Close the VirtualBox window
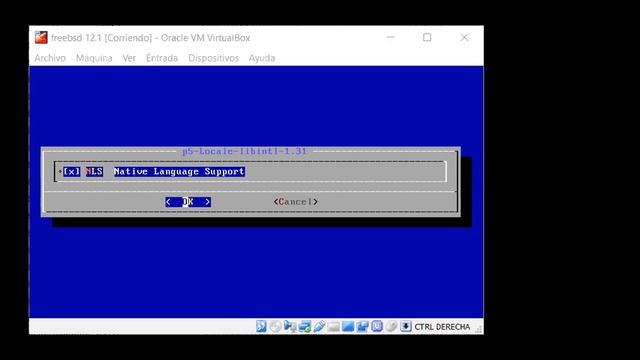This screenshot has width=640, height=360. [464, 38]
